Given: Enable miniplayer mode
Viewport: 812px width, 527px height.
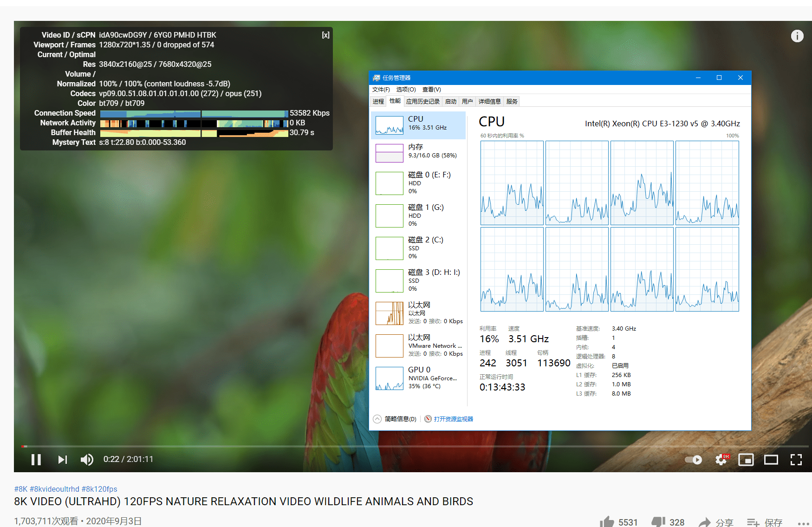Looking at the screenshot, I should click(747, 460).
